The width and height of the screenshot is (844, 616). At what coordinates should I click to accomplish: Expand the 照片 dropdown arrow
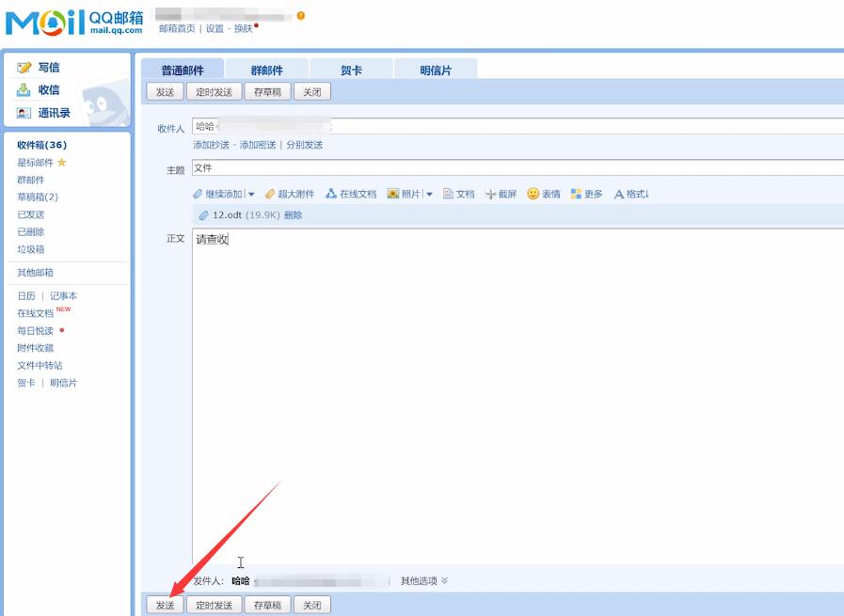(x=429, y=195)
